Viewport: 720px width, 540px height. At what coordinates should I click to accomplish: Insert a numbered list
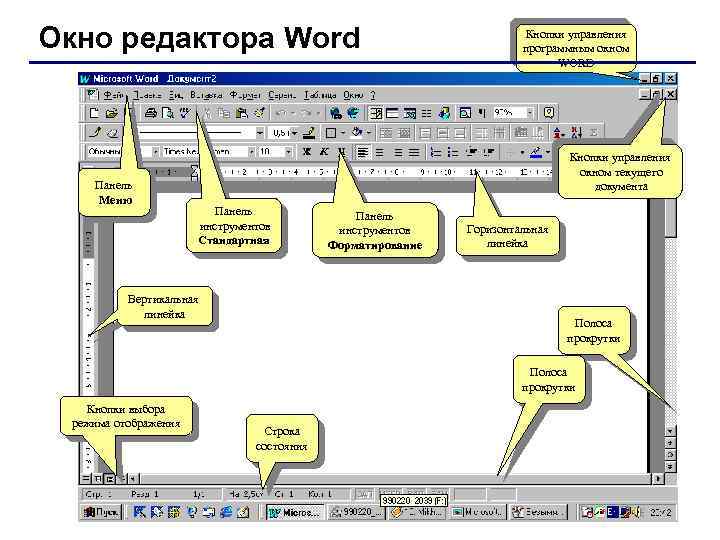(x=436, y=152)
